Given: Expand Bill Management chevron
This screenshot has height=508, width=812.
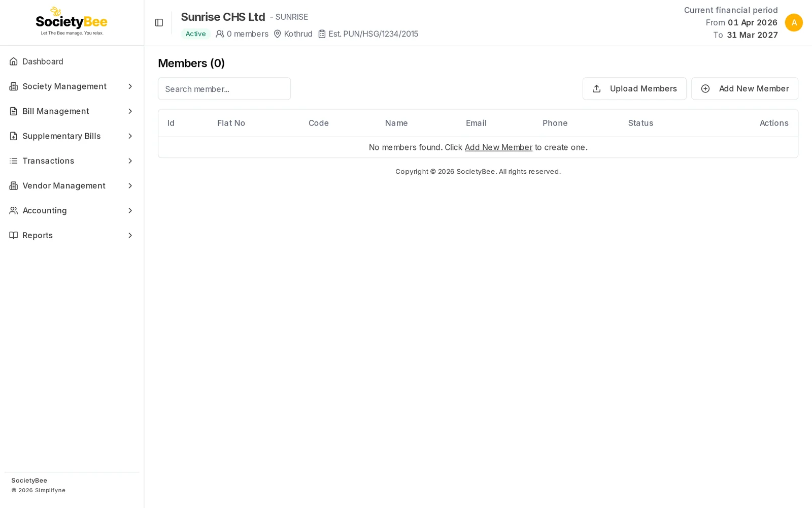Looking at the screenshot, I should pyautogui.click(x=130, y=111).
